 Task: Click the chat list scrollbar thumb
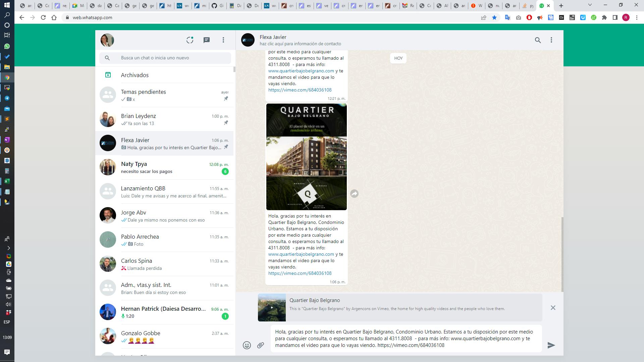click(x=234, y=69)
